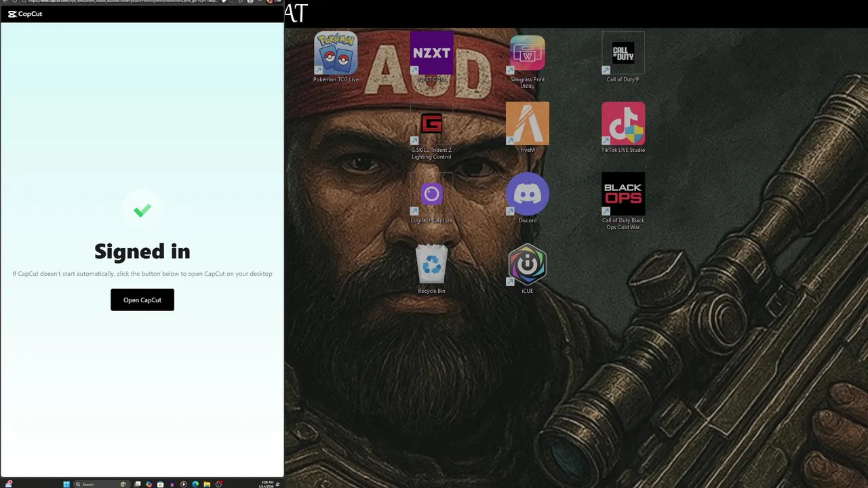Image resolution: width=868 pixels, height=488 pixels.
Task: Open the Windows Start menu
Action: point(66,484)
